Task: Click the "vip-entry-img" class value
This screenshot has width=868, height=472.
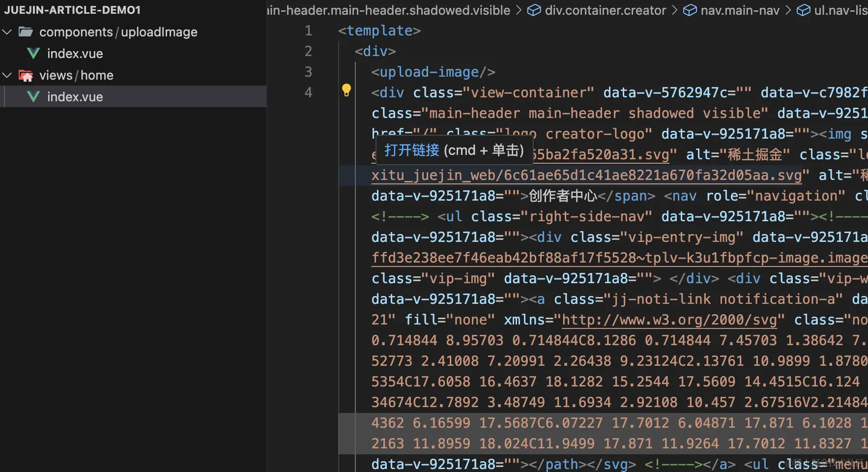Action: 682,237
